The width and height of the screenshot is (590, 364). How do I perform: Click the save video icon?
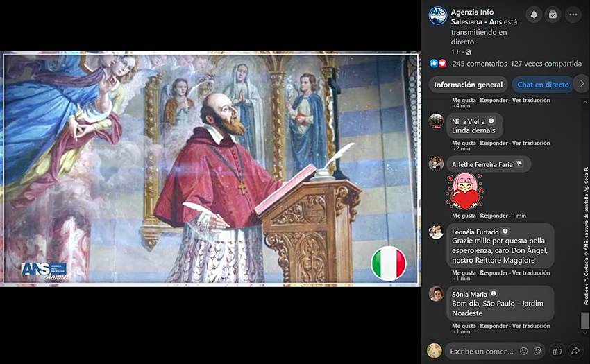tap(553, 15)
